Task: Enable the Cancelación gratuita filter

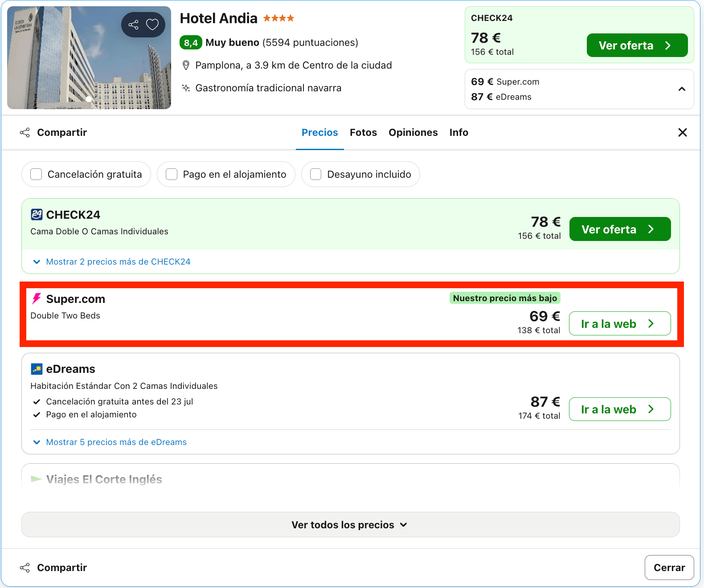Action: click(x=36, y=174)
